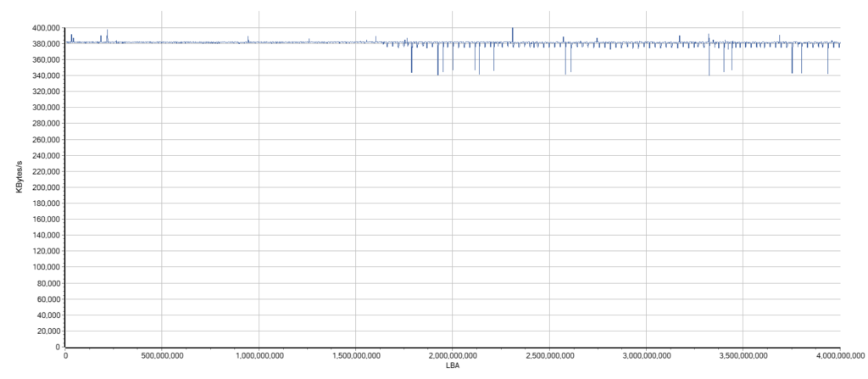Click the KBytes/s vertical axis title
868x379 pixels.
pos(19,176)
